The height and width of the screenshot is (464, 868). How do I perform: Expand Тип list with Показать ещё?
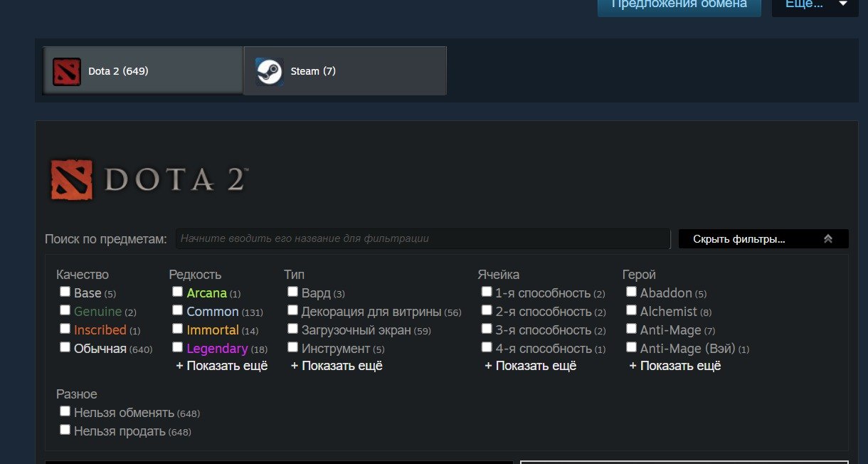coord(337,366)
